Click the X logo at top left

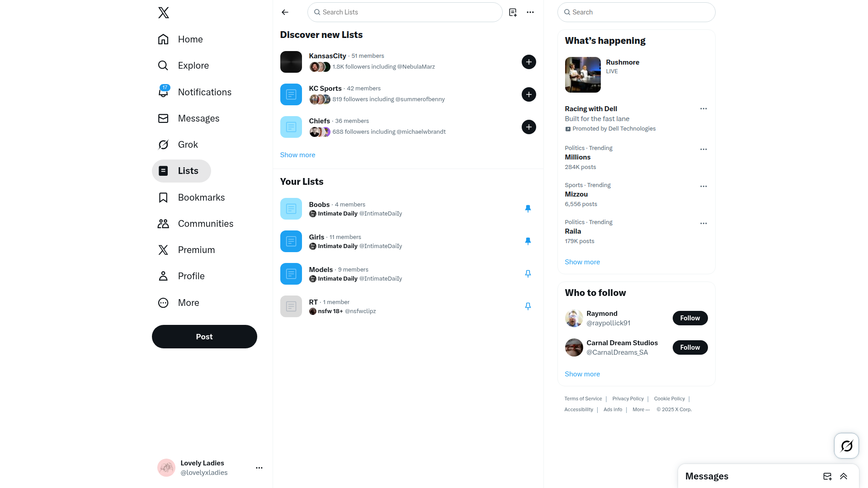[164, 12]
